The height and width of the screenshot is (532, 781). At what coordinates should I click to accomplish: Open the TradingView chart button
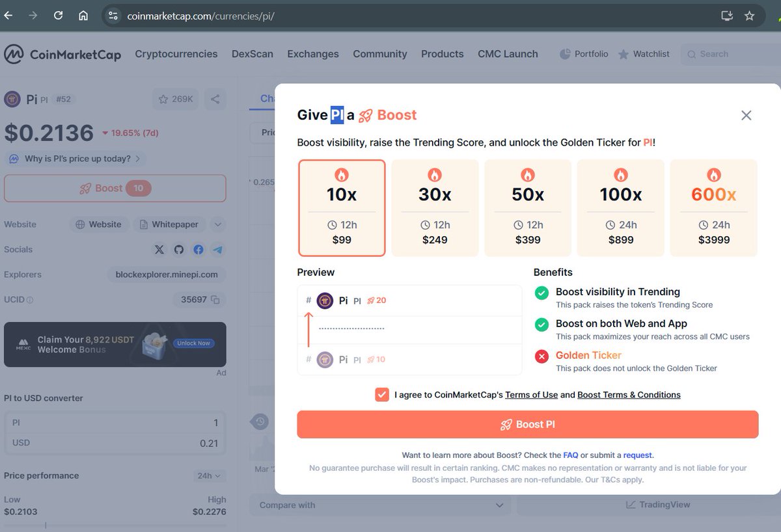click(x=658, y=505)
